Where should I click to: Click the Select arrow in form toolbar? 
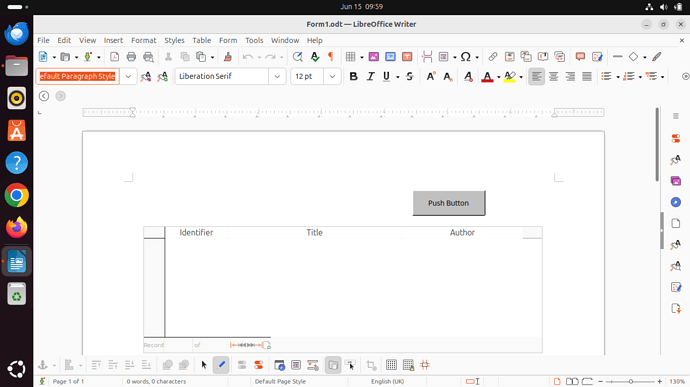tap(204, 365)
